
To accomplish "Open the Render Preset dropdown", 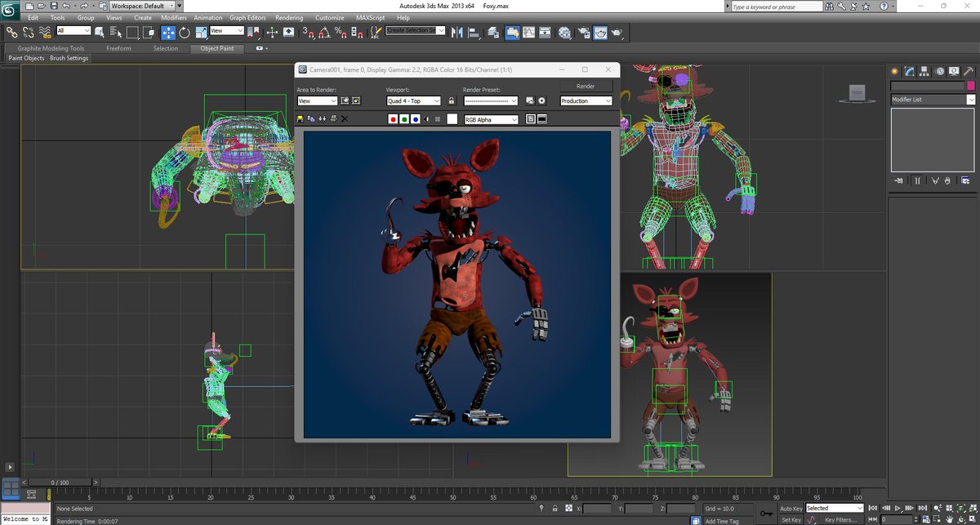I will click(491, 101).
